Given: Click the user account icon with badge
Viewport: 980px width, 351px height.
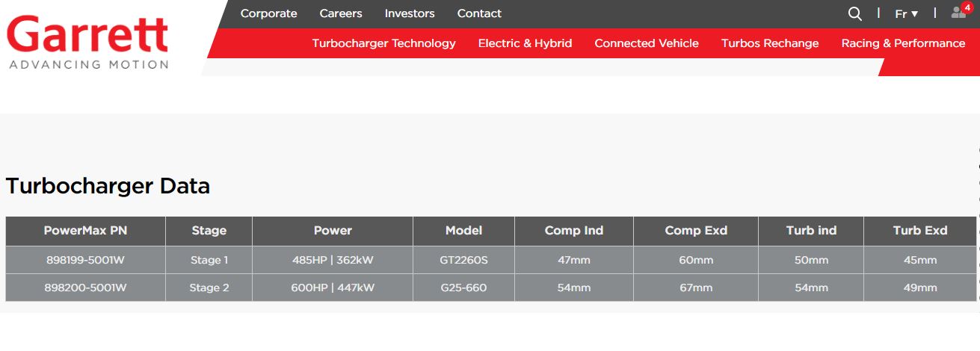Looking at the screenshot, I should pyautogui.click(x=958, y=13).
